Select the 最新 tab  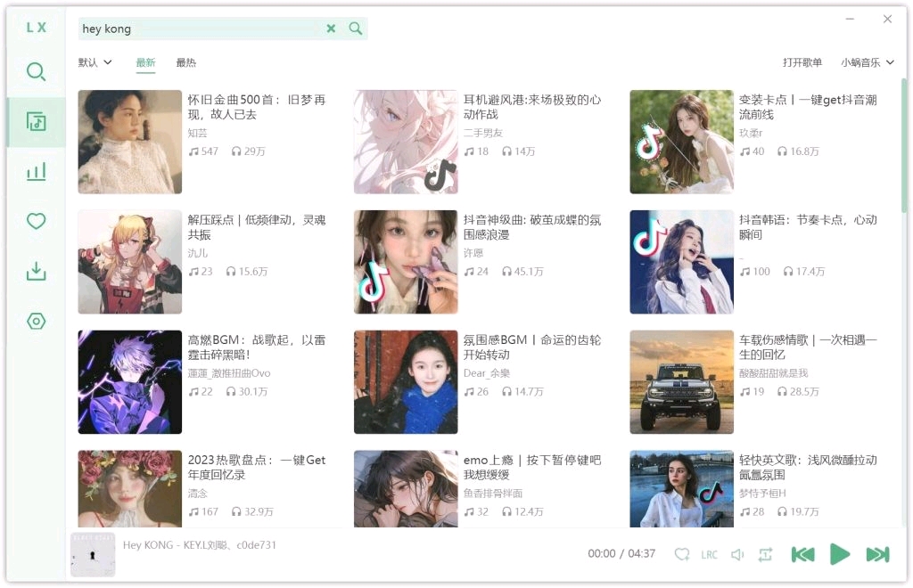click(145, 62)
